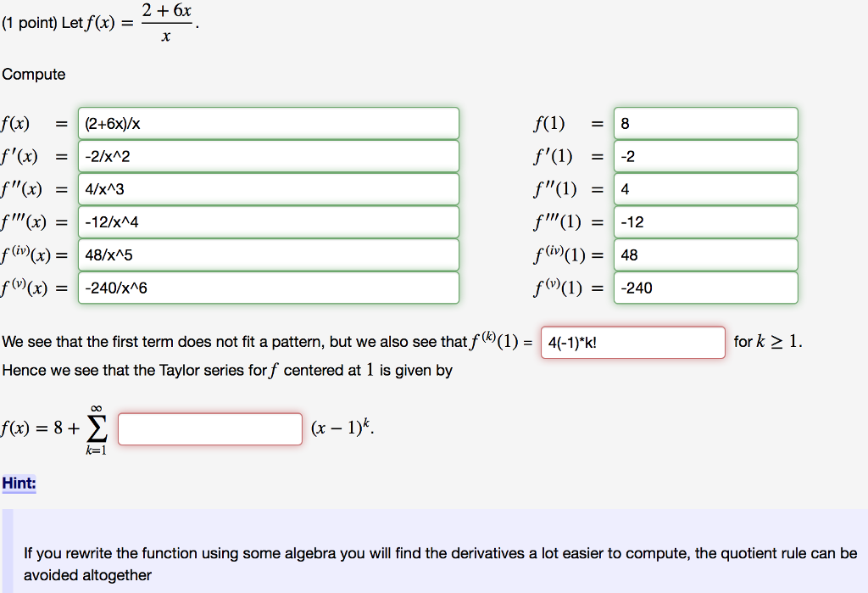Click the red-outlined summation answer field
Screen dimensions: 868x593
[210, 428]
